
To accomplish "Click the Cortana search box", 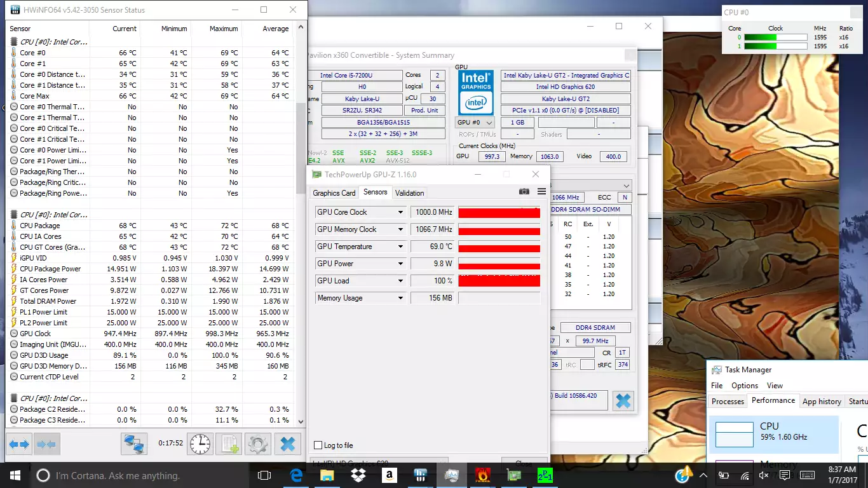I will [x=118, y=475].
